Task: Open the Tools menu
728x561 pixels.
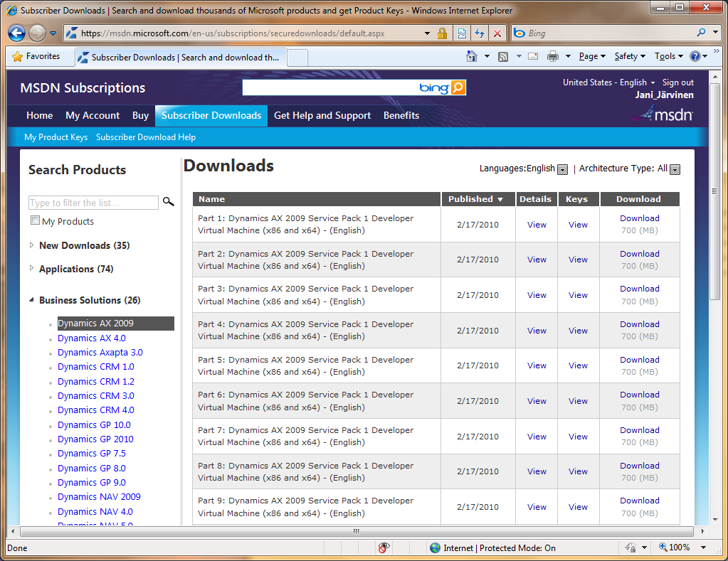Action: (x=668, y=56)
